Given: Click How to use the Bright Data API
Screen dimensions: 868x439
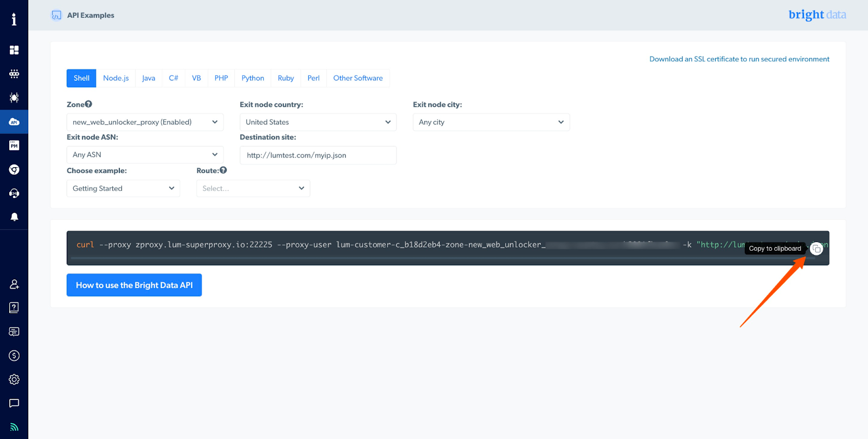Looking at the screenshot, I should coord(134,285).
